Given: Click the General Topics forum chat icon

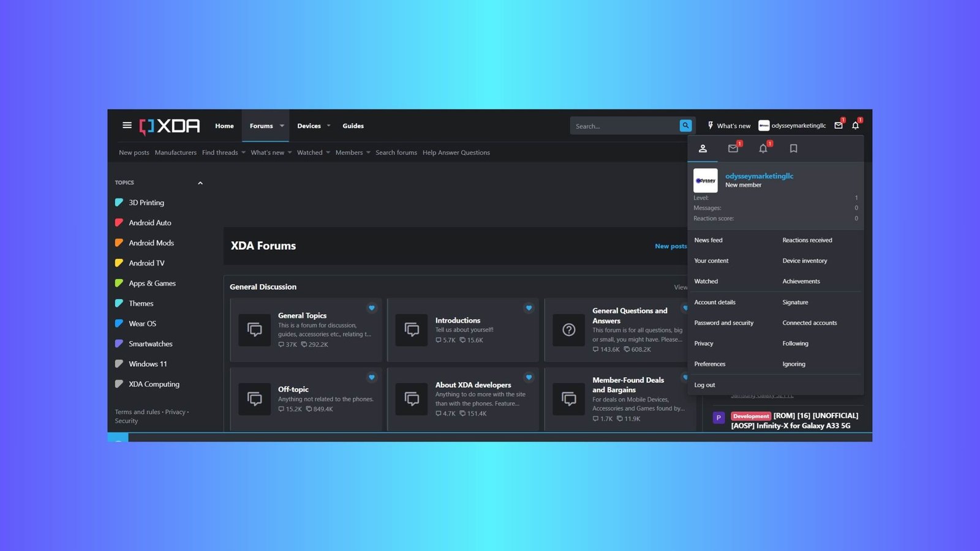Looking at the screenshot, I should coord(254,330).
